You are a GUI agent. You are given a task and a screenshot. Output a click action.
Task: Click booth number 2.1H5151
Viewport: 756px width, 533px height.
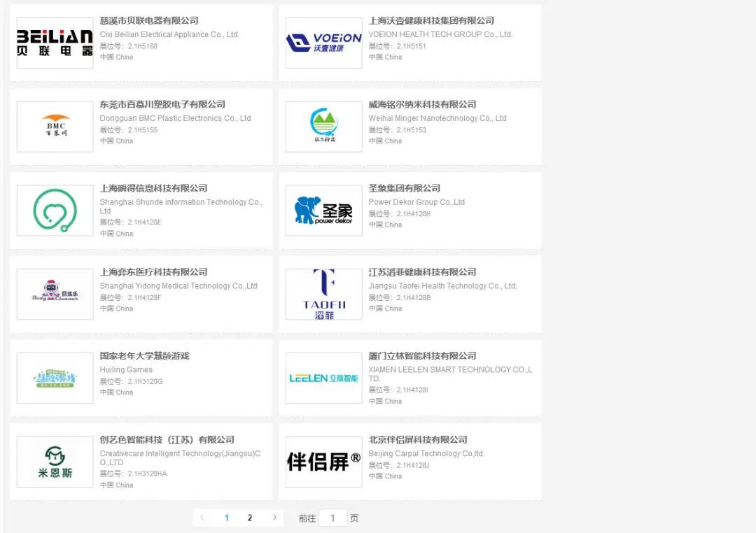(412, 46)
